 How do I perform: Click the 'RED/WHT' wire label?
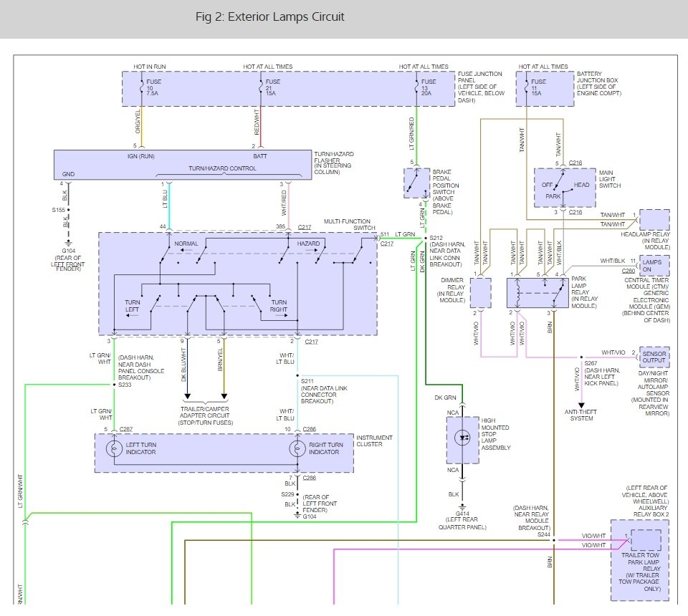coord(257,122)
